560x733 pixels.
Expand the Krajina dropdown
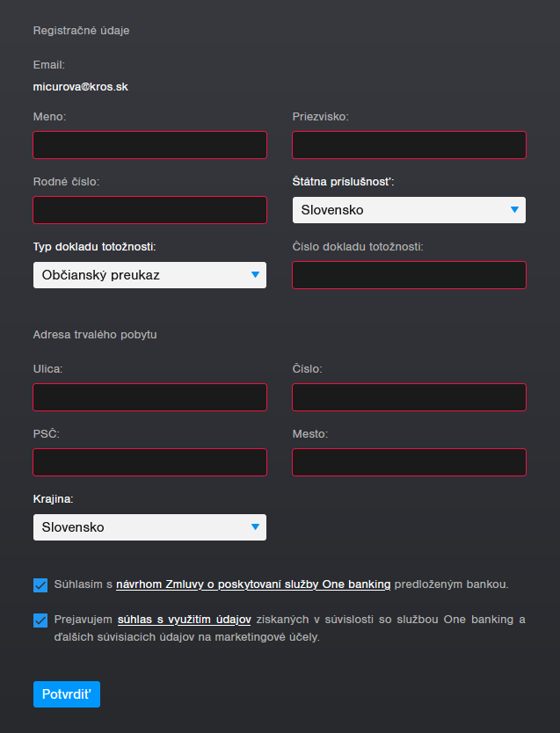(149, 527)
